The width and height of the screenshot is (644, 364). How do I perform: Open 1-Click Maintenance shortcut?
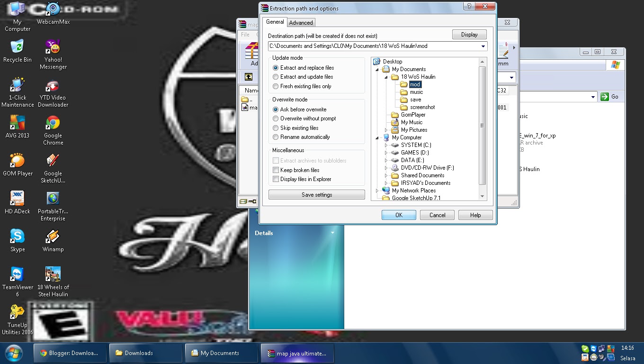pos(18,92)
